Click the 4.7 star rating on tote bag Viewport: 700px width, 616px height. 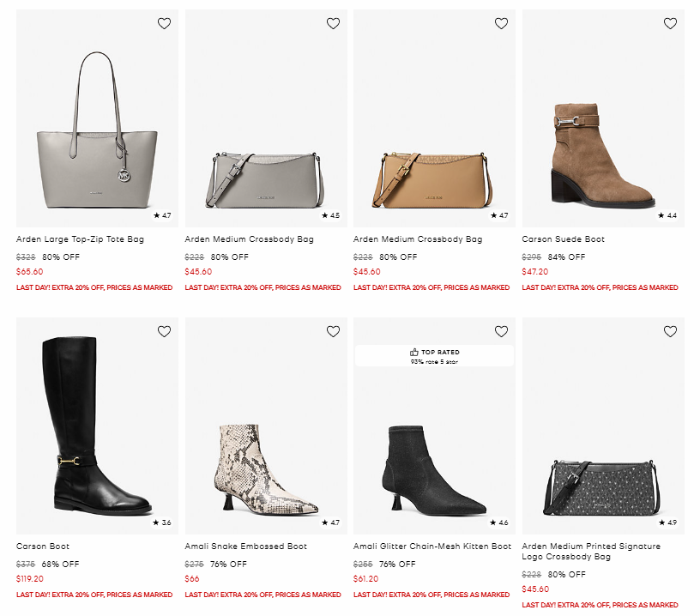162,215
